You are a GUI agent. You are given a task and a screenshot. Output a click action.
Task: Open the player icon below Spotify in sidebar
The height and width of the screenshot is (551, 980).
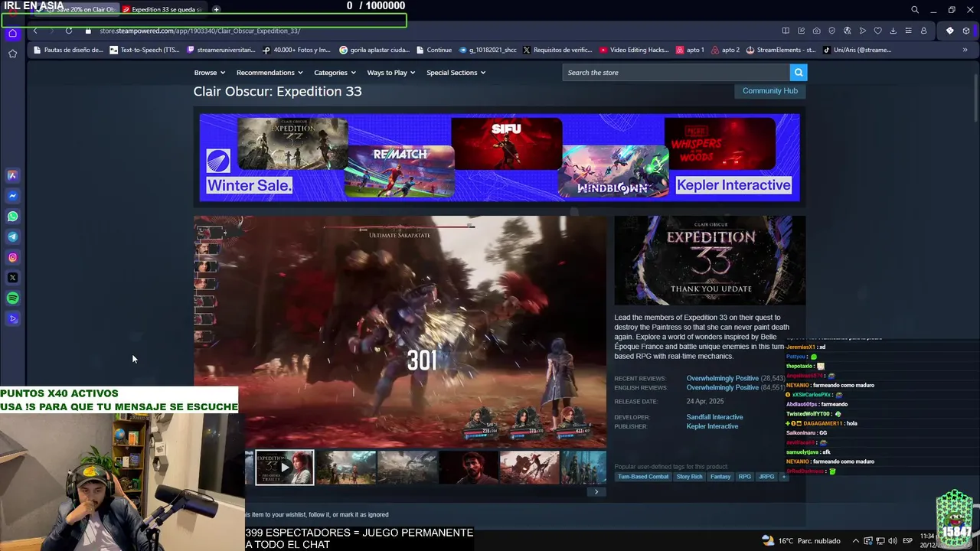(x=12, y=319)
